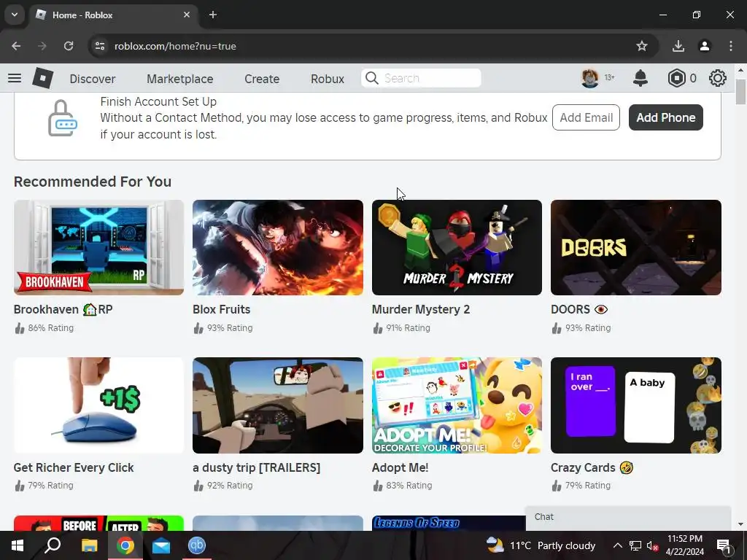Click the Add Phone button
This screenshot has height=560, width=747.
click(x=665, y=117)
